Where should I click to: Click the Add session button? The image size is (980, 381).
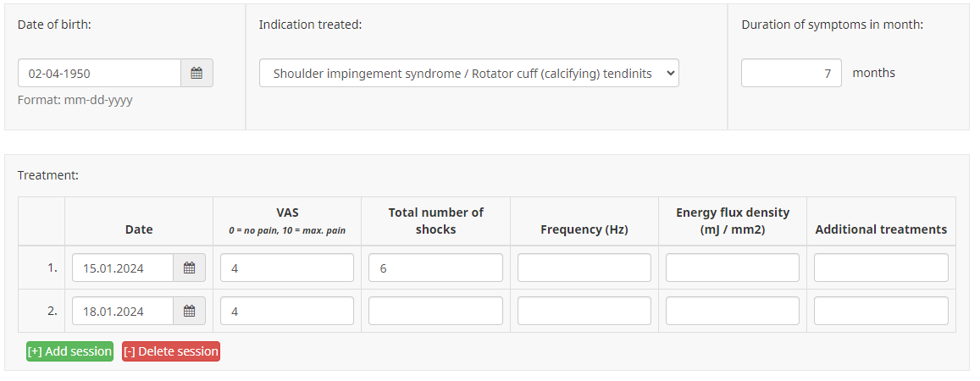(x=69, y=351)
